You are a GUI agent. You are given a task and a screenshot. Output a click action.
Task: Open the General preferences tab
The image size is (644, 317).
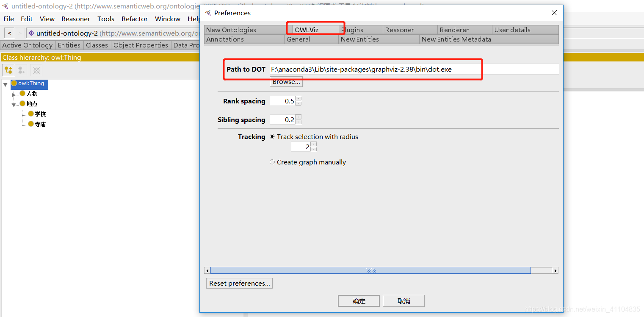click(312, 39)
